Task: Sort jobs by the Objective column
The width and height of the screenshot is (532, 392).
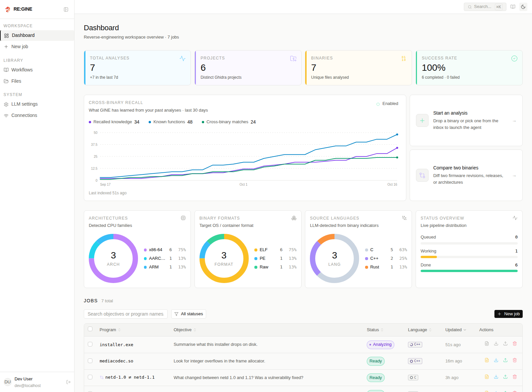Action: [x=185, y=330]
